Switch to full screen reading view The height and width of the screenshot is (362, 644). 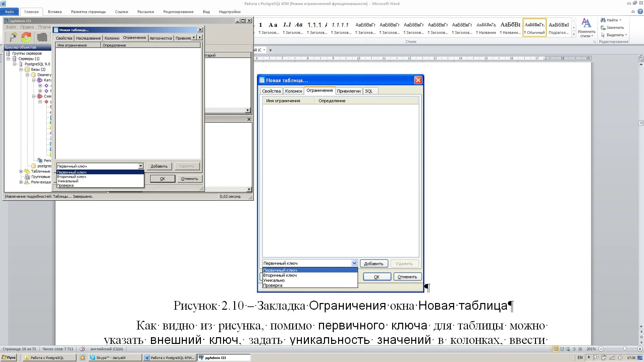pos(562,349)
